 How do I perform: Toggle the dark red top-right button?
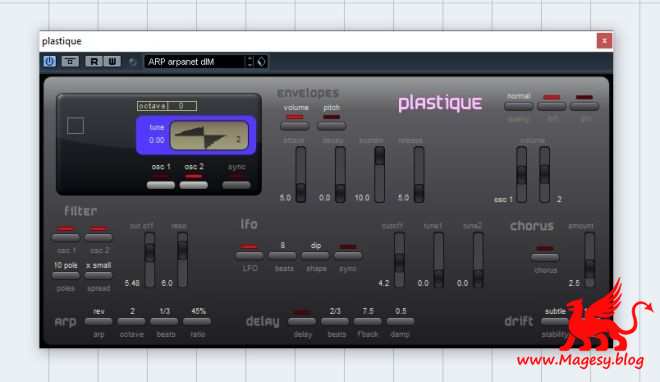click(x=585, y=106)
